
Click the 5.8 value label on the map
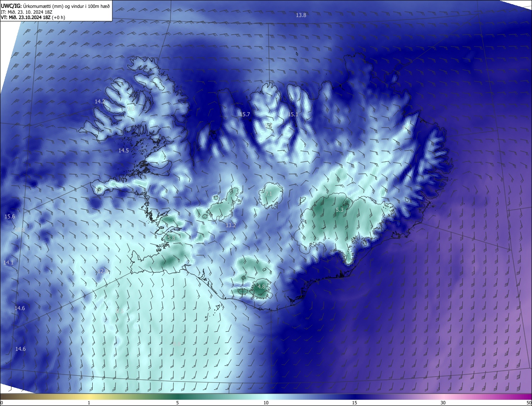tap(171, 238)
